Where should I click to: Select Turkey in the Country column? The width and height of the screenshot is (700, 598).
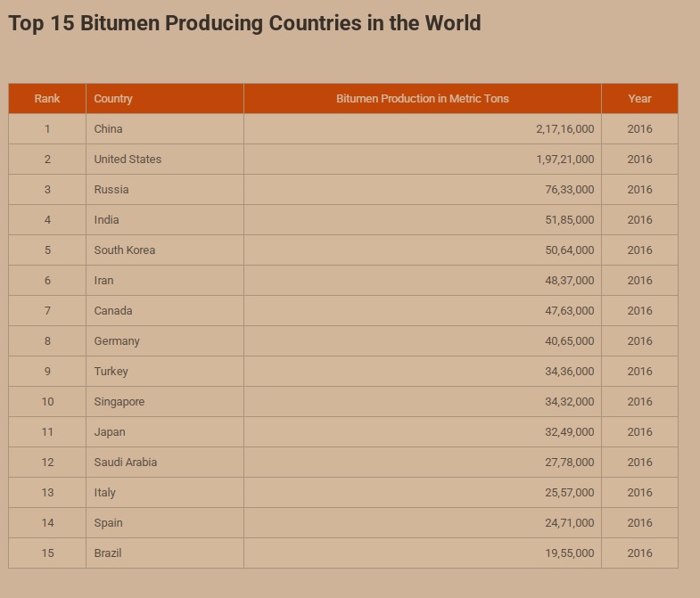point(111,372)
